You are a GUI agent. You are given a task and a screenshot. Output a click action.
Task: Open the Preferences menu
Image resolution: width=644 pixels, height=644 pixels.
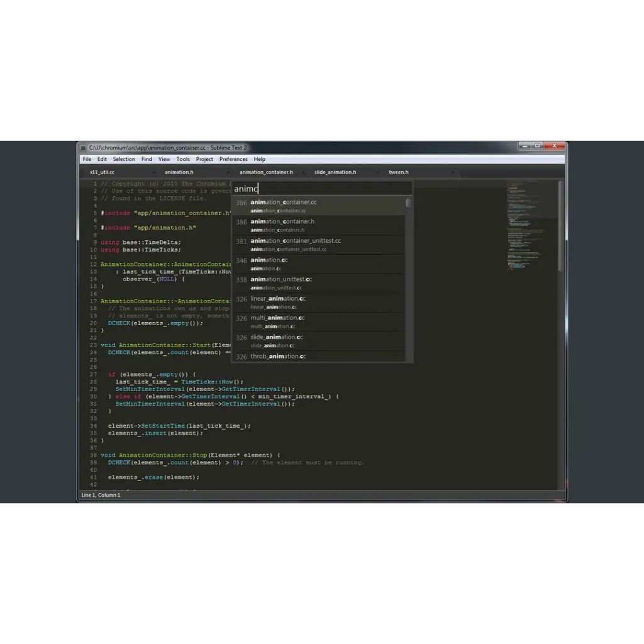[233, 159]
